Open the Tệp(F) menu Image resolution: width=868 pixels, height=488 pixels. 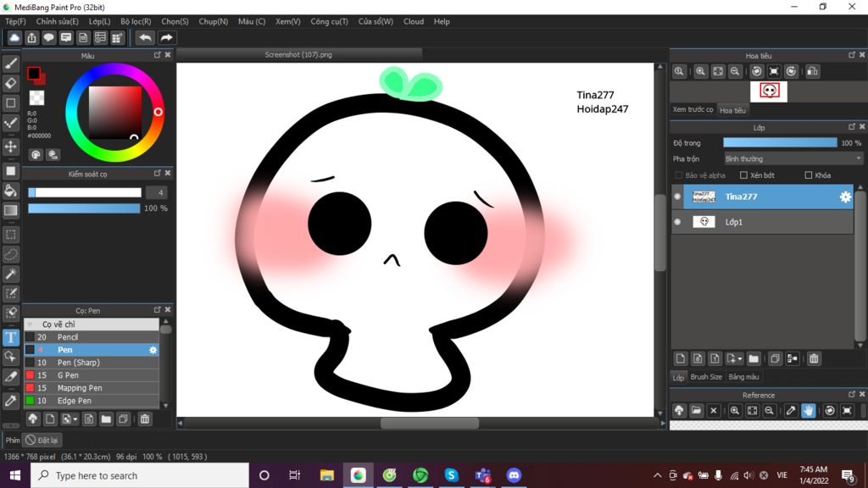tap(15, 21)
